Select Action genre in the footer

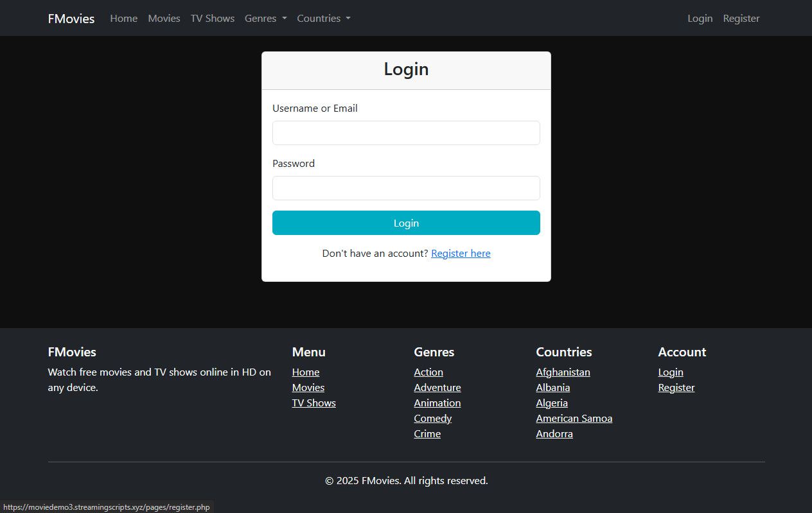point(428,372)
